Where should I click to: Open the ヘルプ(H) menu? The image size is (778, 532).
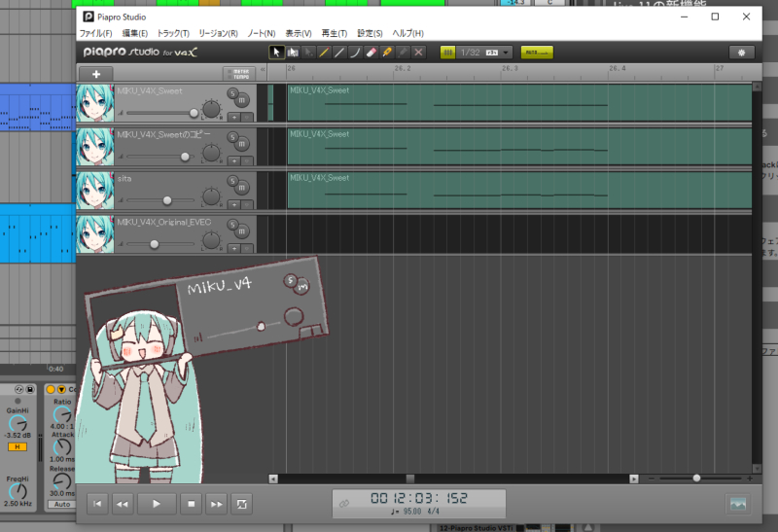(x=407, y=33)
